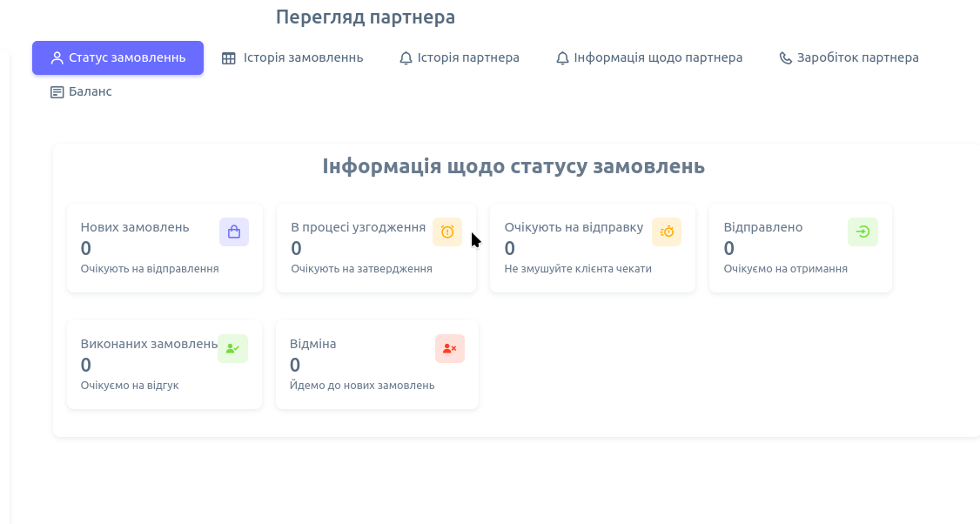The image size is (980, 524).
Task: Click the alarm clock icon on approval card
Action: [447, 232]
